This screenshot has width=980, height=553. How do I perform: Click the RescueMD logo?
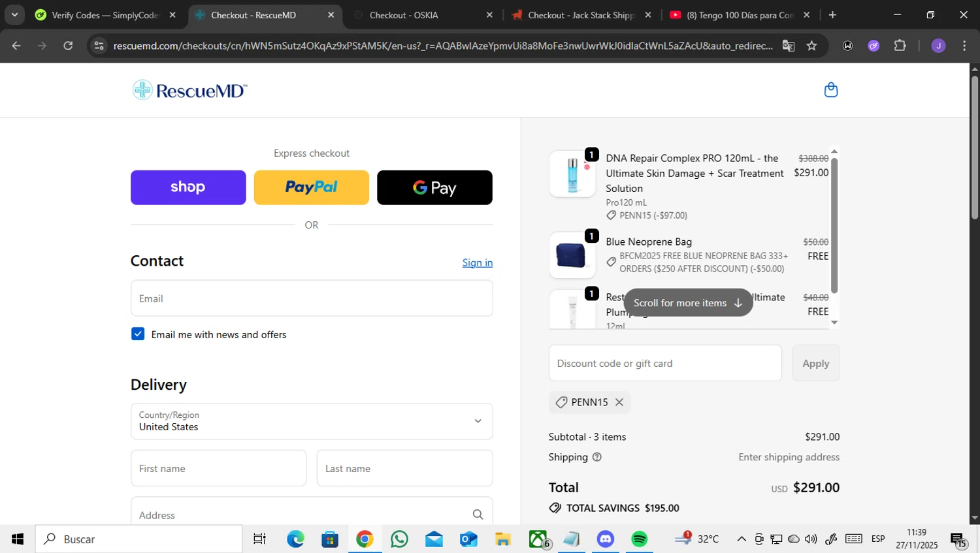pos(189,90)
